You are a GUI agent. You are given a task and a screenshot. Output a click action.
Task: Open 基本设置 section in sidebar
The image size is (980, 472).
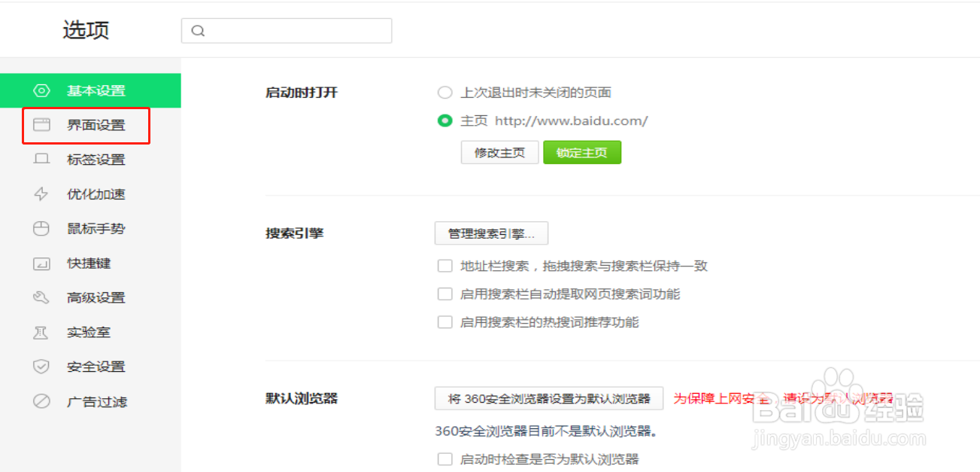[x=90, y=90]
